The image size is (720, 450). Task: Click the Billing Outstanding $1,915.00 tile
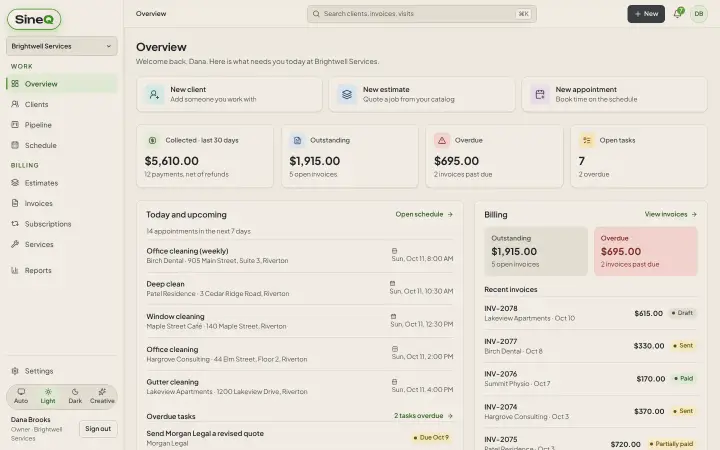pyautogui.click(x=536, y=251)
